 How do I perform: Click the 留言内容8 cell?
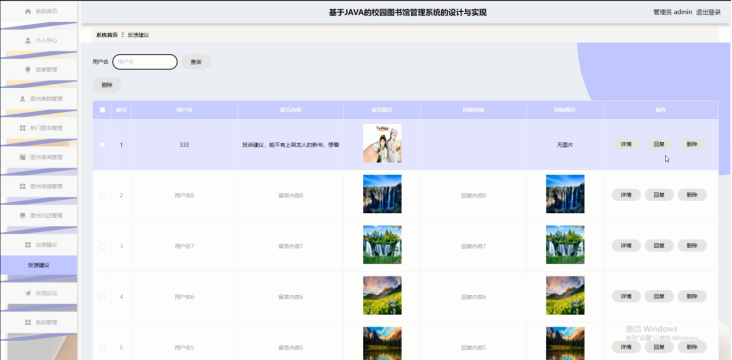click(290, 196)
